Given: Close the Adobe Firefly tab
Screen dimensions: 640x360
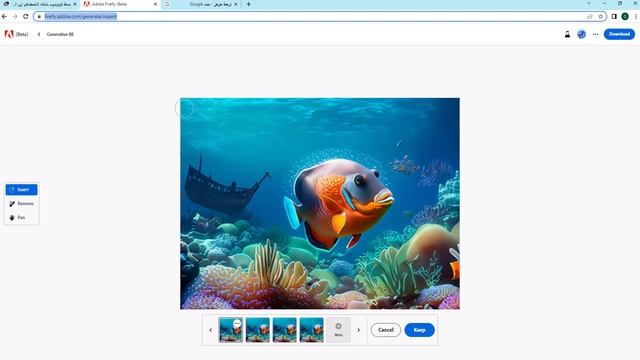Looking at the screenshot, I should click(x=155, y=4).
